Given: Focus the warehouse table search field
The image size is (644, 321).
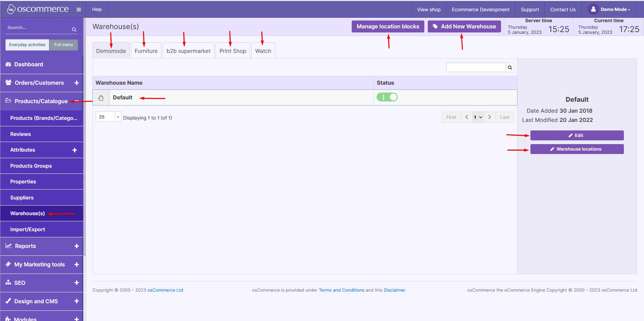Looking at the screenshot, I should point(476,68).
